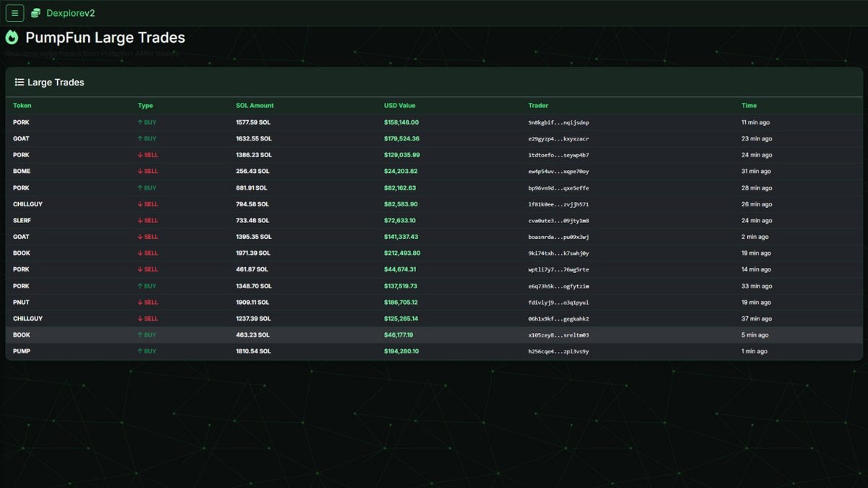Click the Type column header
Viewport: 868px width, 488px height.
[x=145, y=106]
